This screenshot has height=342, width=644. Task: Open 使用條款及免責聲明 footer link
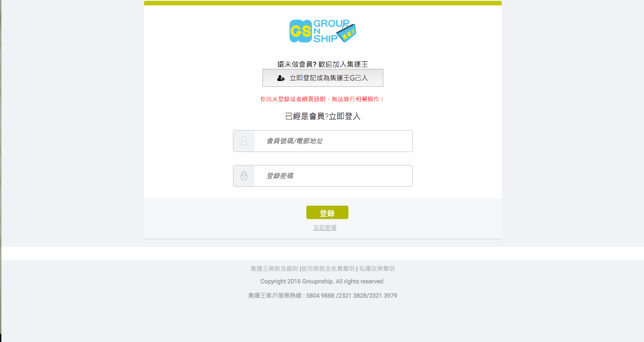click(x=328, y=269)
